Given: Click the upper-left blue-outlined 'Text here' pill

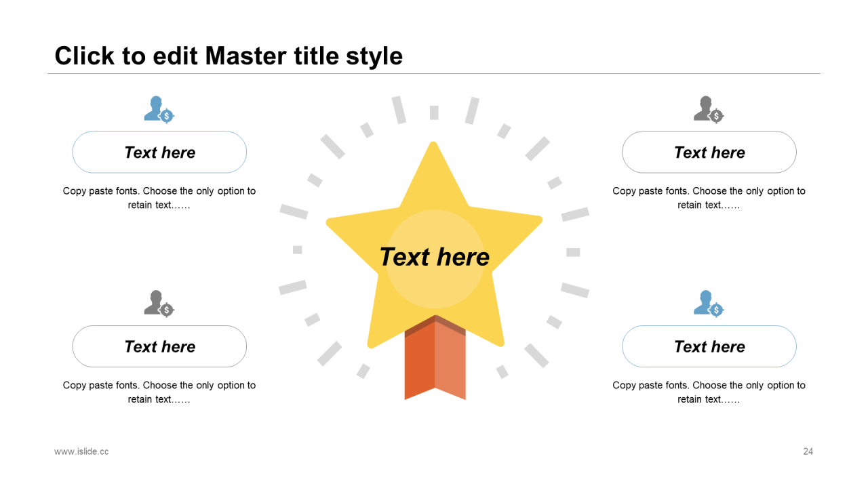Looking at the screenshot, I should [x=159, y=152].
